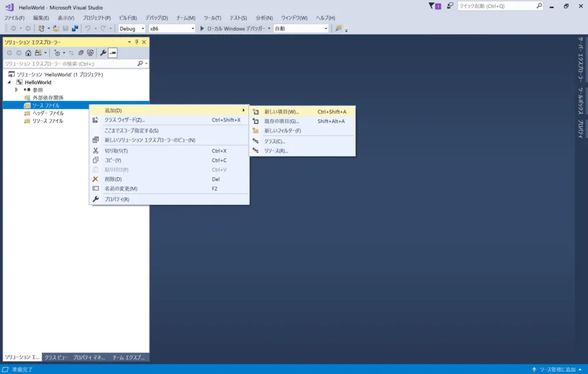Pin the Solution Explorer panel with auto-hide pin
The image size is (588, 374).
(x=137, y=42)
